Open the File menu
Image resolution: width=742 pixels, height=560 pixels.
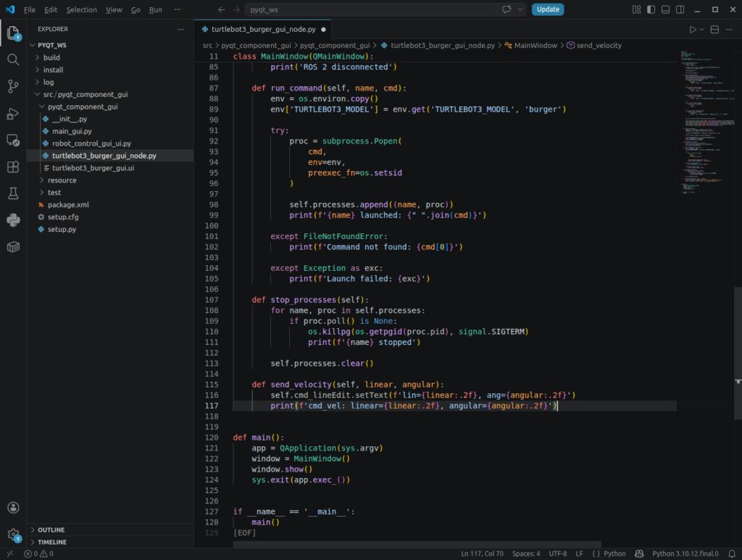point(29,10)
